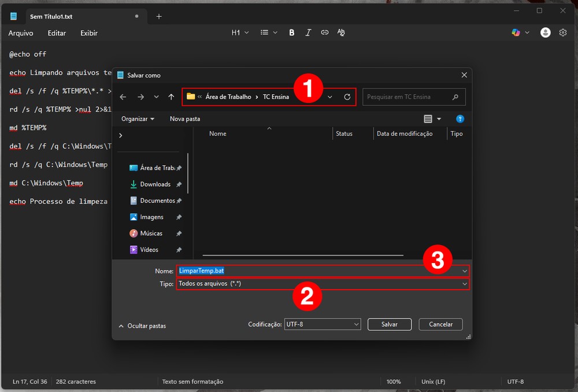Go up one folder level arrow

coord(171,97)
